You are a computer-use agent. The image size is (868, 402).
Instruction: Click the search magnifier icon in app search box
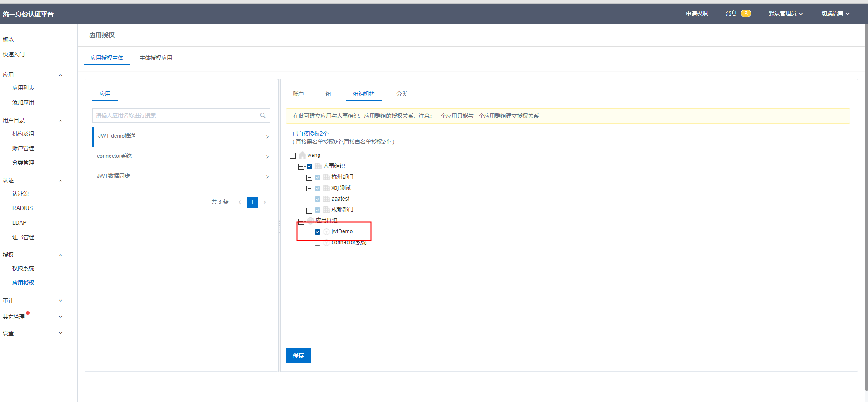pyautogui.click(x=263, y=116)
